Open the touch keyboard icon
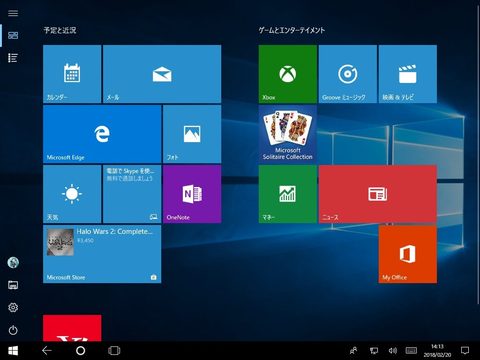Image resolution: width=480 pixels, height=360 pixels. coord(411,351)
